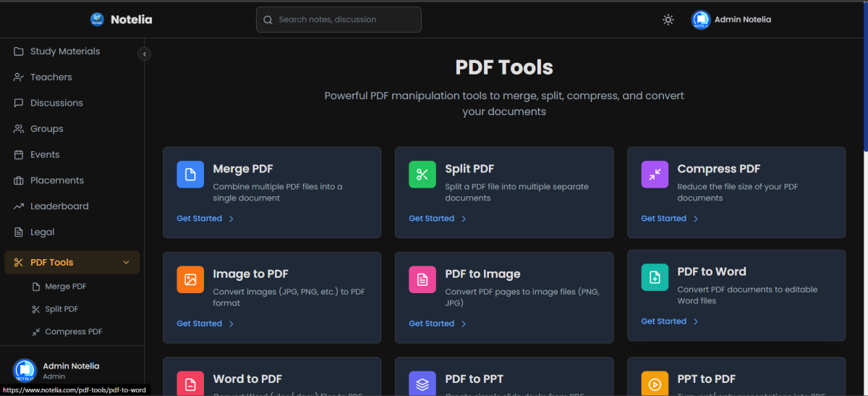Viewport: 868px width, 396px height.
Task: Open the Admin Notelia profile menu
Action: coord(731,20)
